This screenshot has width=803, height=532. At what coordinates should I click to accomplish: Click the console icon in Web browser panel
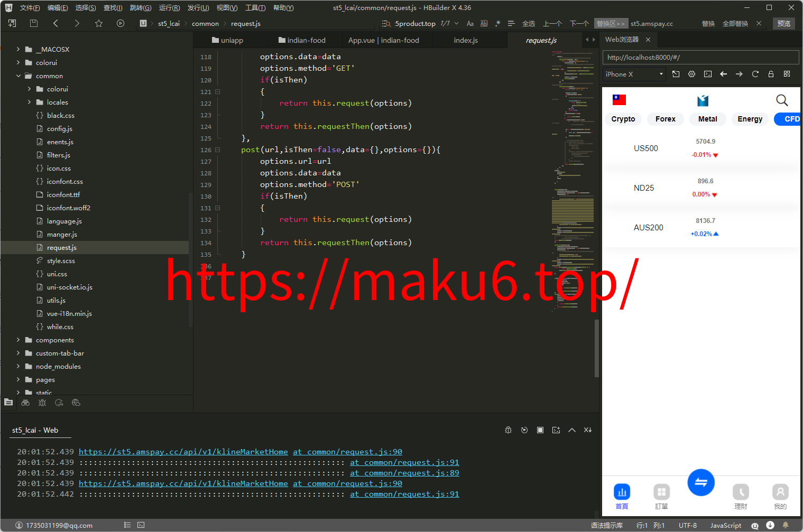point(707,74)
